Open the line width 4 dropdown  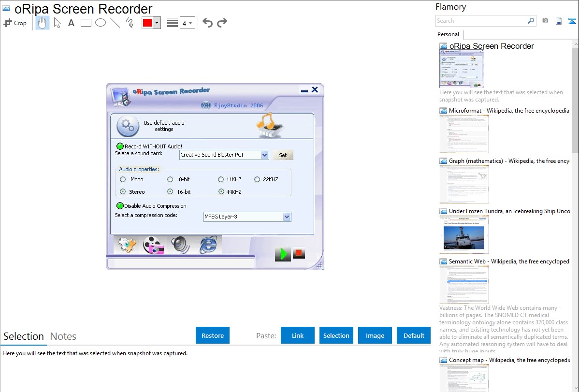tap(188, 23)
